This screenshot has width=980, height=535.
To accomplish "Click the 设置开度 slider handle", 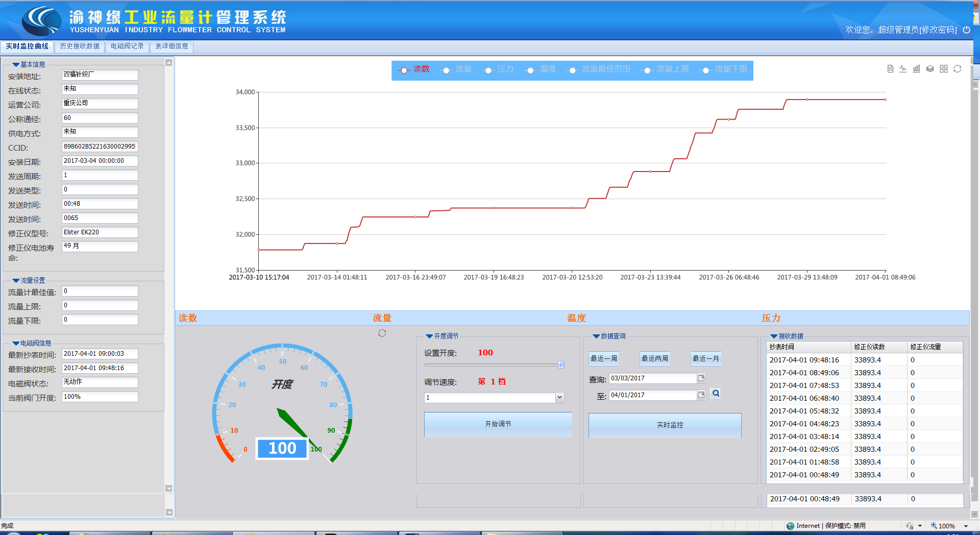I will pos(560,365).
